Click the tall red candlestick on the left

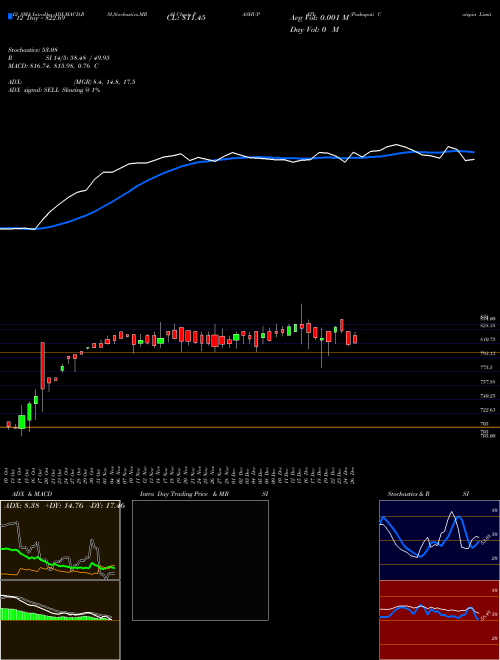[43, 366]
